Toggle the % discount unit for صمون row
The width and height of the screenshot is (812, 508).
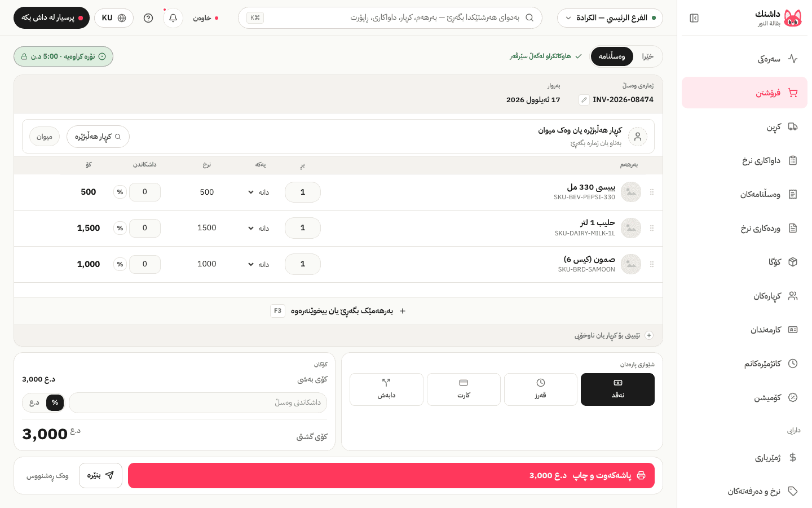point(120,264)
